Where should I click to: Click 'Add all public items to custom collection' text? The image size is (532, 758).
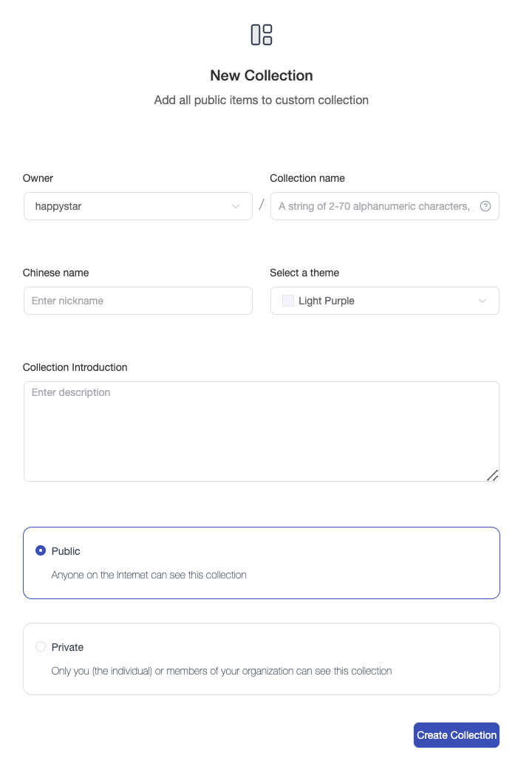[261, 100]
